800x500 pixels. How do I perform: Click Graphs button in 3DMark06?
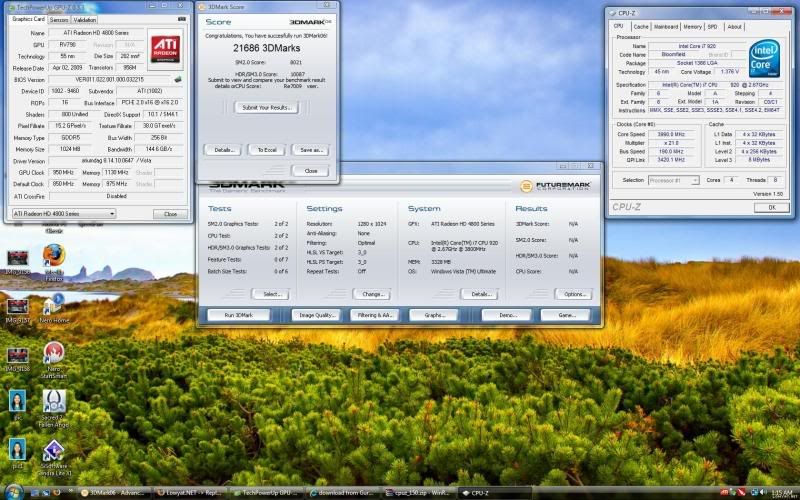(434, 315)
